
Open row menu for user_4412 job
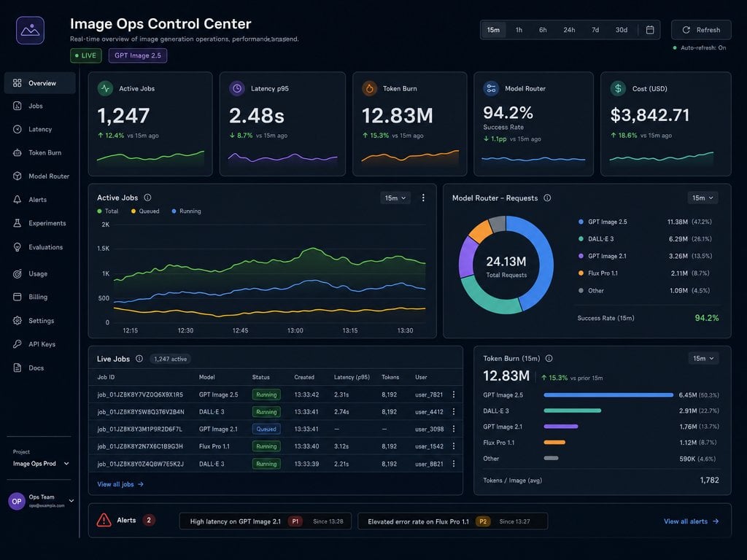(x=454, y=411)
